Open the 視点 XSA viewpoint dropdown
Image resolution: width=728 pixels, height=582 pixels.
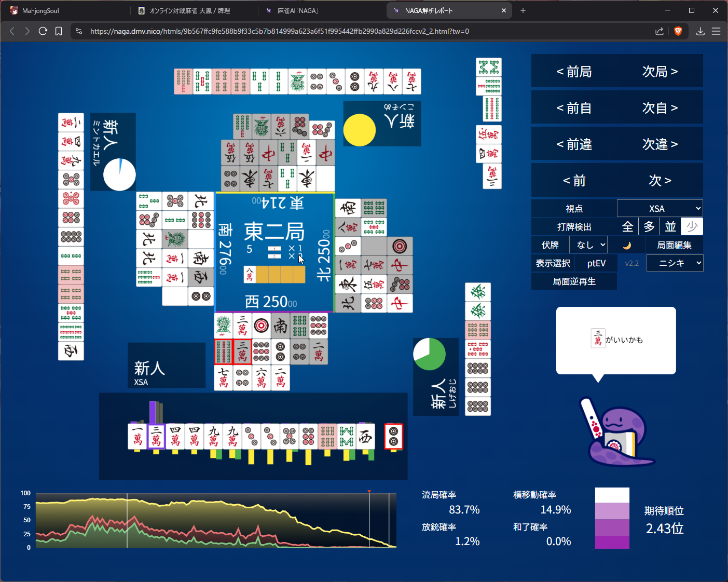pos(660,209)
